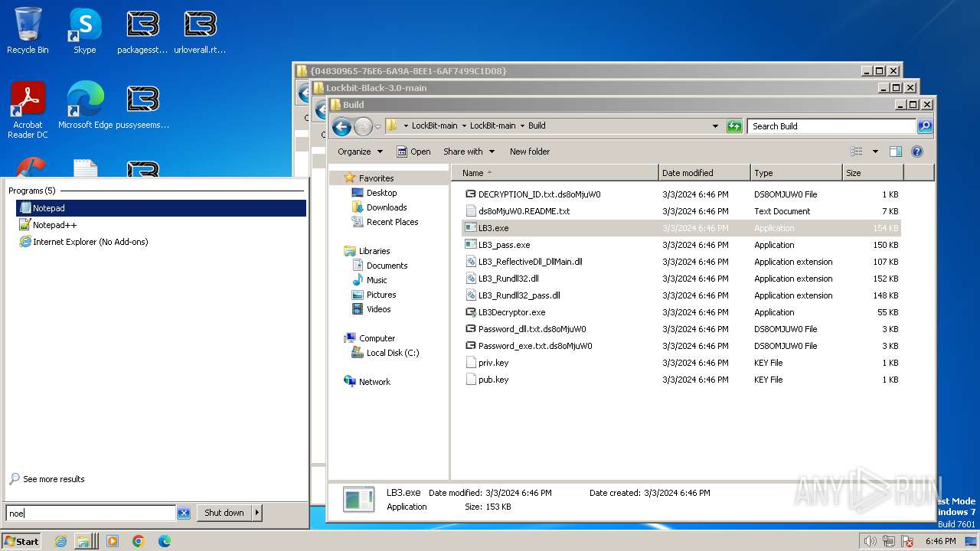Select Password_exe.txt.ds8oMjuW0 file
The width and height of the screenshot is (980, 551).
(535, 346)
